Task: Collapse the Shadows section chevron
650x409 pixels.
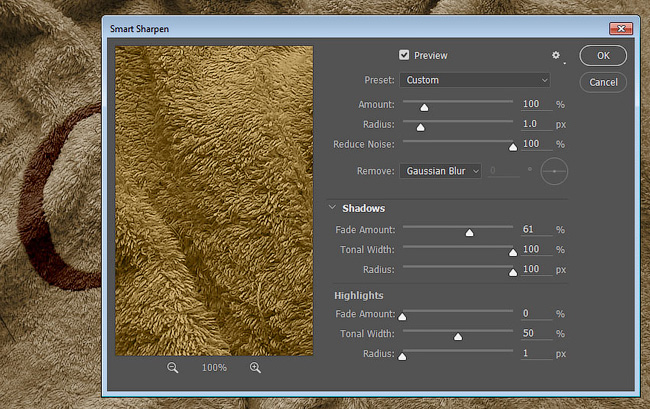Action: point(332,207)
